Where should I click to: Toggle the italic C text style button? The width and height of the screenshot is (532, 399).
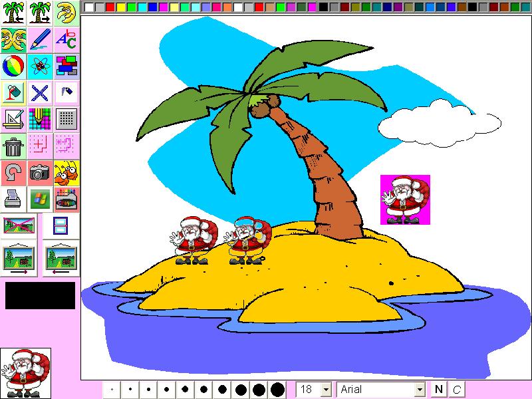(457, 389)
